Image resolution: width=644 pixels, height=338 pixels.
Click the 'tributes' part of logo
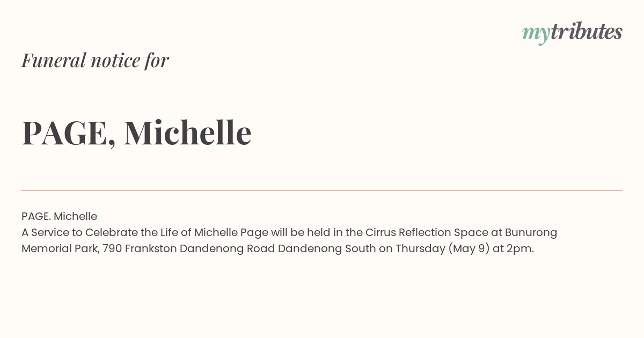click(587, 32)
